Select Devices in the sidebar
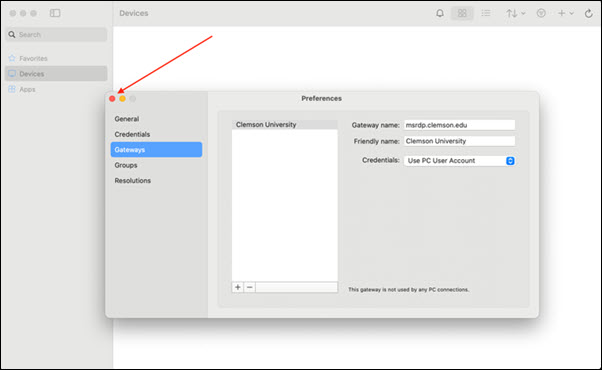602x370 pixels. click(56, 74)
